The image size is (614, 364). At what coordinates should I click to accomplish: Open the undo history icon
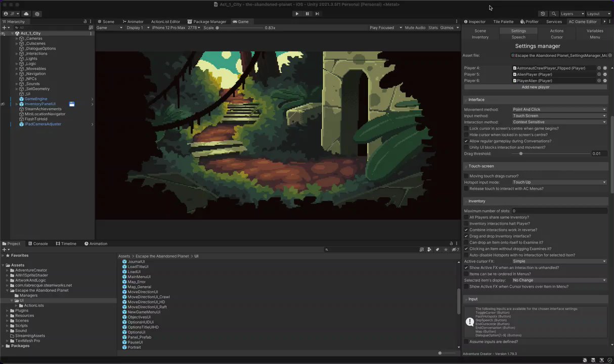pos(543,14)
